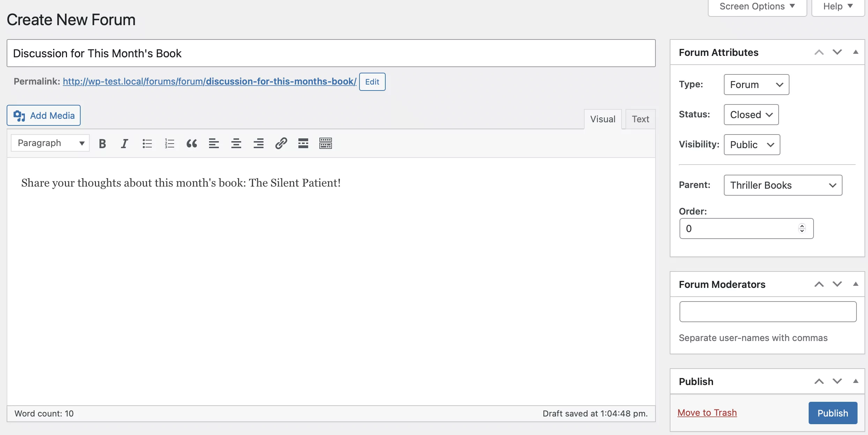Collapse the Forum Attributes panel

pyautogui.click(x=855, y=52)
